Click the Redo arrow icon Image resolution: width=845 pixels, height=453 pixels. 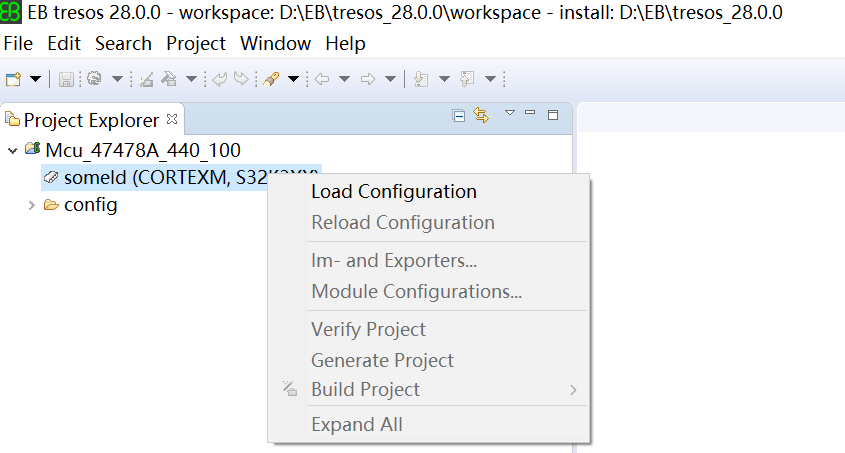pos(241,79)
